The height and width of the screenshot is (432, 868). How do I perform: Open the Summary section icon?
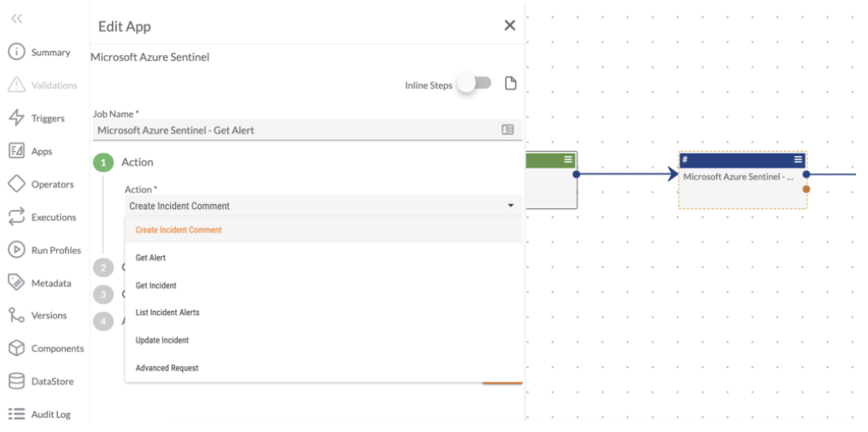coord(16,52)
